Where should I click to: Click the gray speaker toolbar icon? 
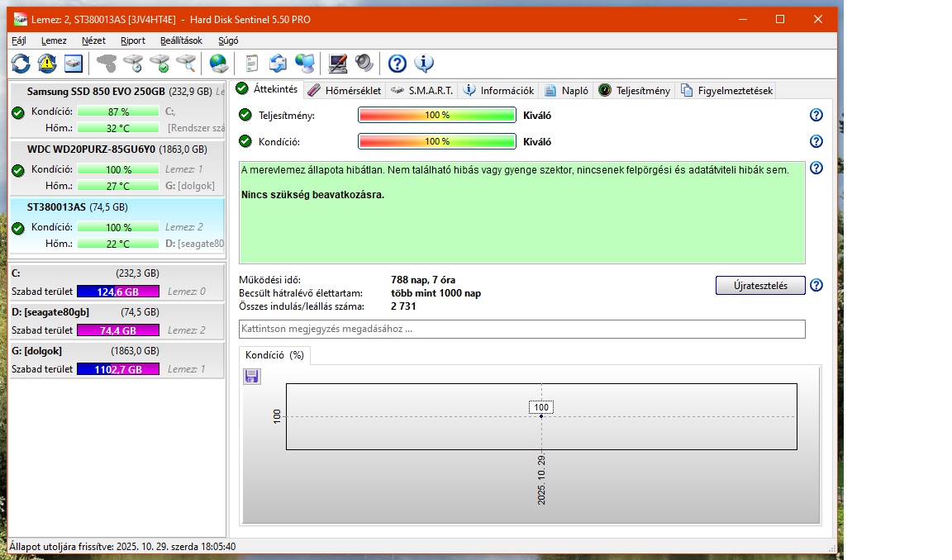coord(364,63)
